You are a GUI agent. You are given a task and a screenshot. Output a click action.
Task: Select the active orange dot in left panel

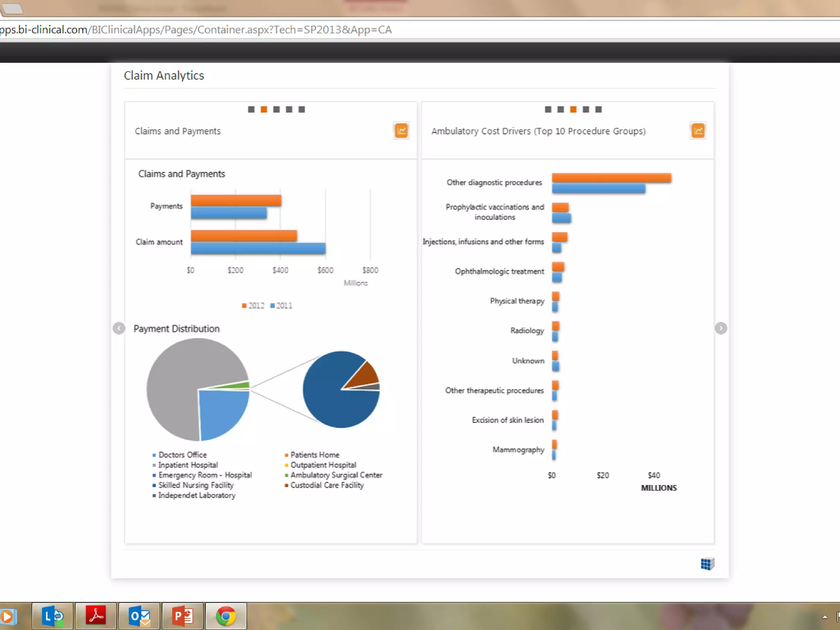click(x=264, y=110)
